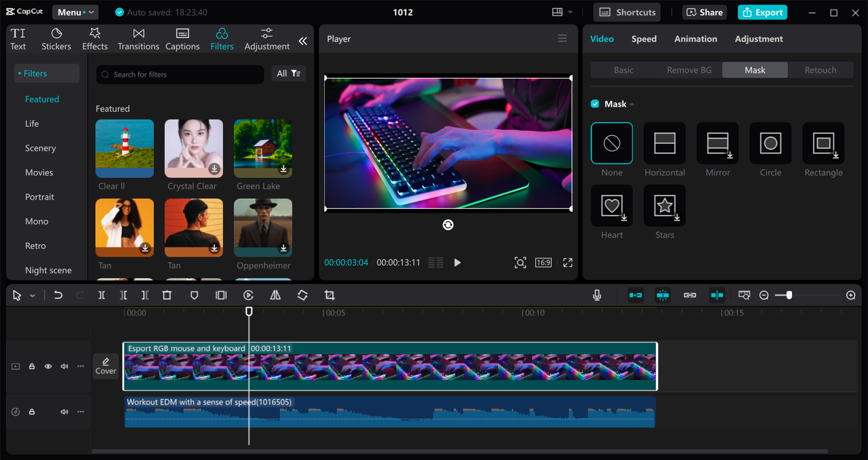Open the Effects panel
This screenshot has width=868, height=460.
click(95, 39)
